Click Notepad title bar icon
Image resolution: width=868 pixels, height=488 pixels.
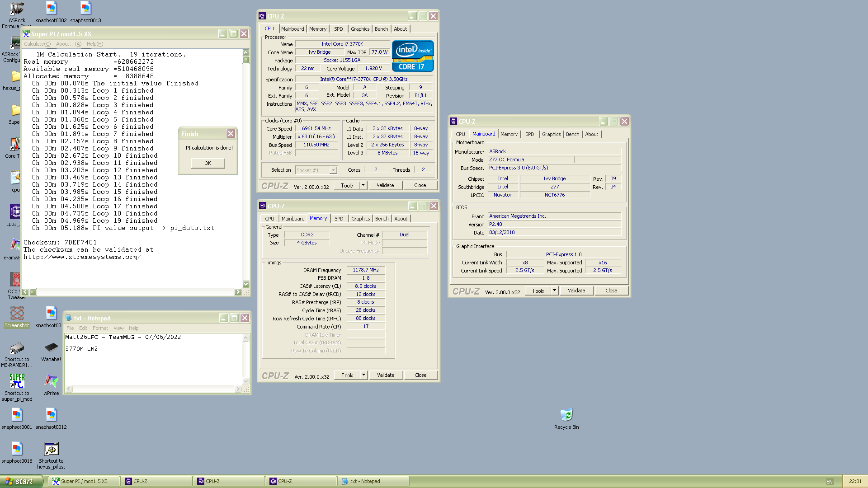coord(69,318)
